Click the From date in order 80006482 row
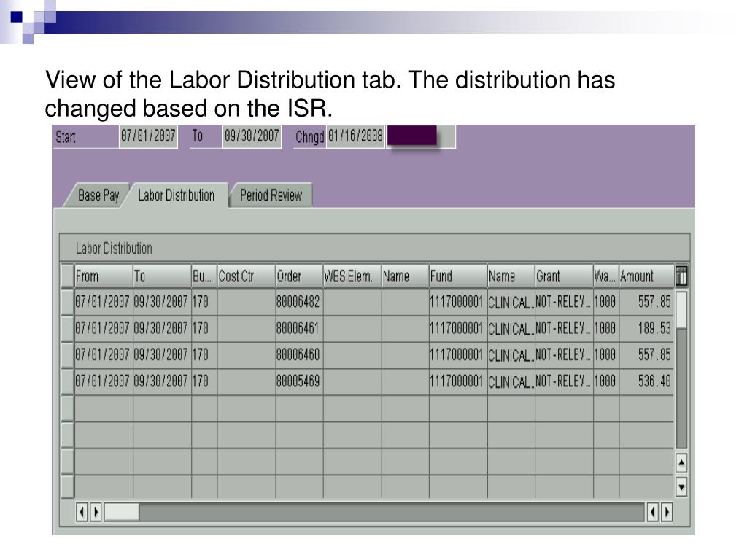 point(104,302)
